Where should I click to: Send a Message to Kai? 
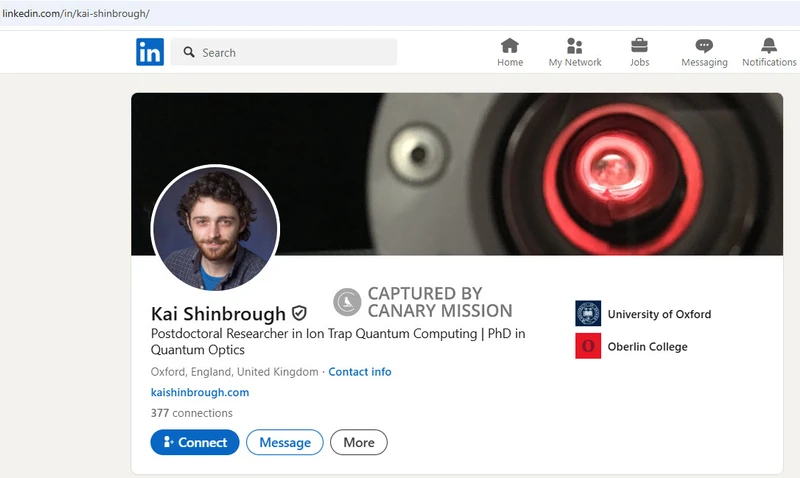tap(285, 442)
